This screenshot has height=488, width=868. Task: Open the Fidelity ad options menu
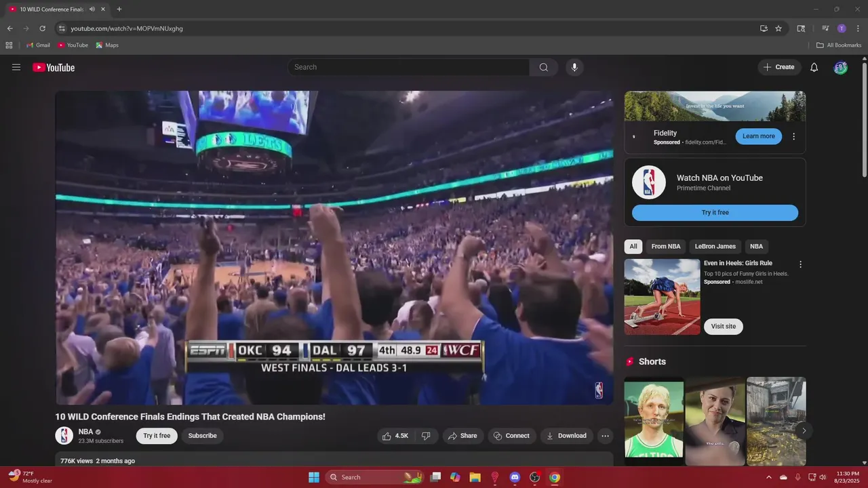click(x=793, y=136)
